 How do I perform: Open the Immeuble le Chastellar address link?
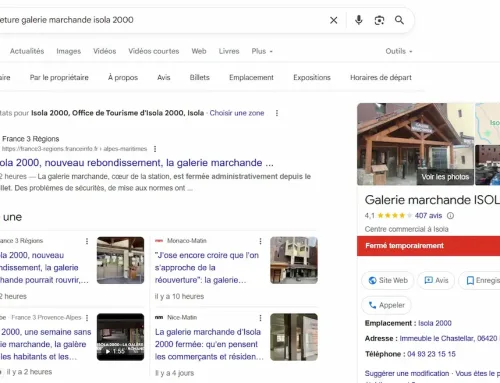[449, 338]
